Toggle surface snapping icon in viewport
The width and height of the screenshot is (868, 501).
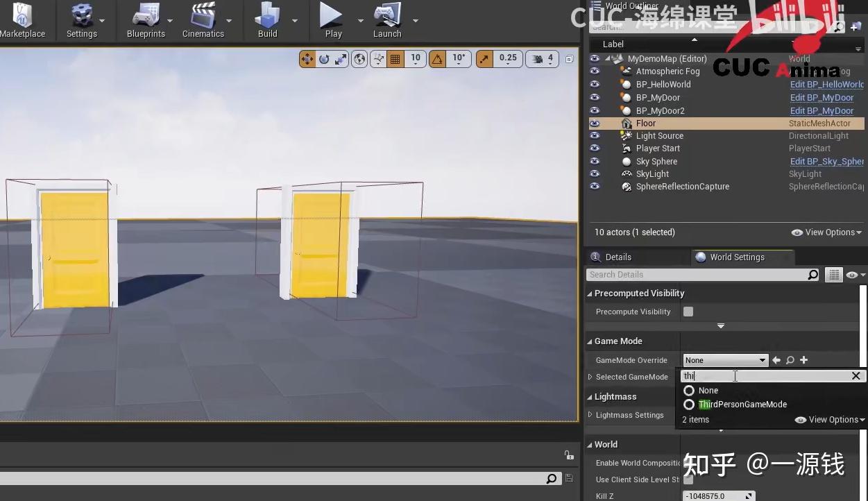pos(378,59)
